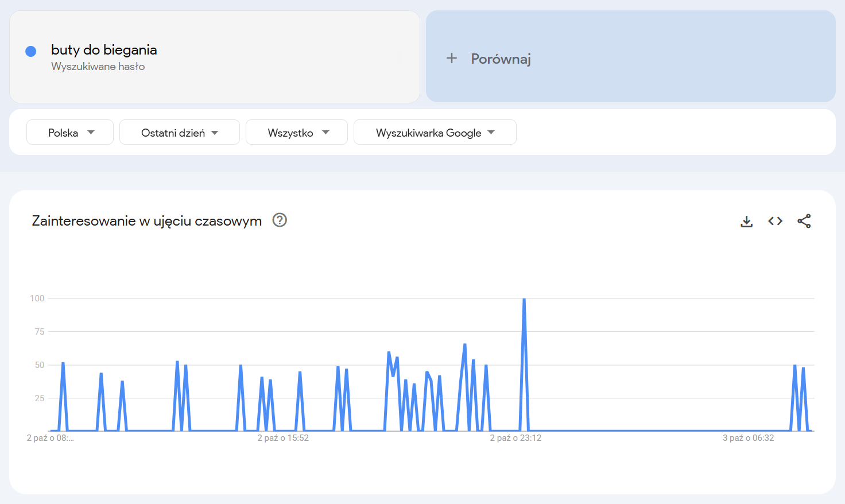
Task: Open the embed code icon
Action: 775,222
